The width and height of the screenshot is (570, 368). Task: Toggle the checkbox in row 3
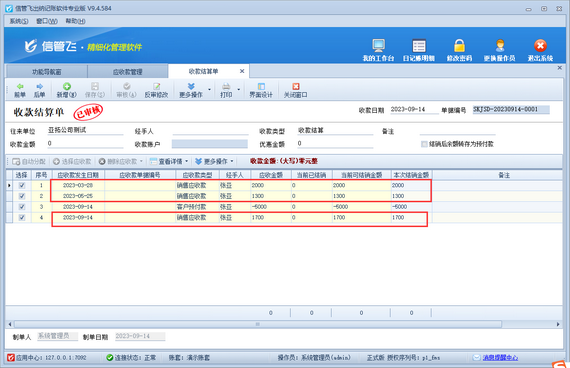[x=22, y=207]
